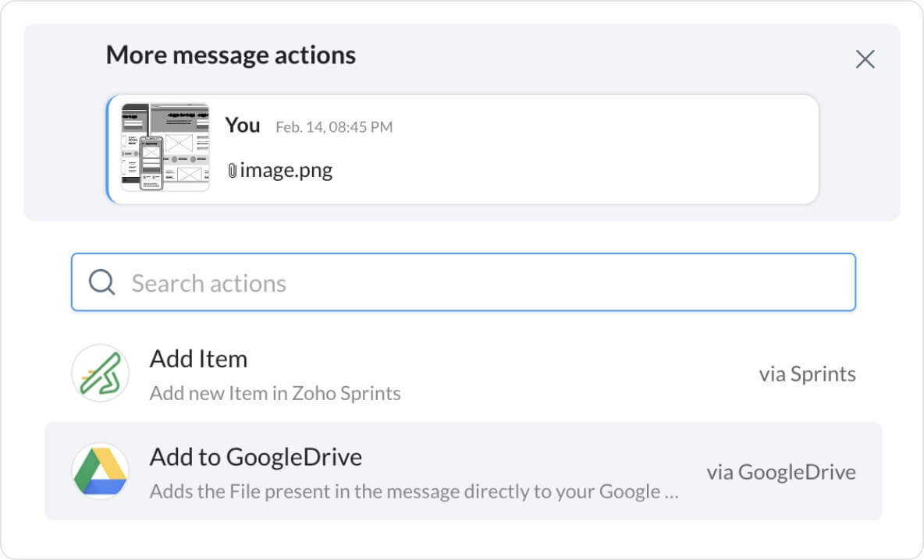The image size is (924, 560).
Task: Click the Zoho Sprints app icon
Action: tap(100, 374)
